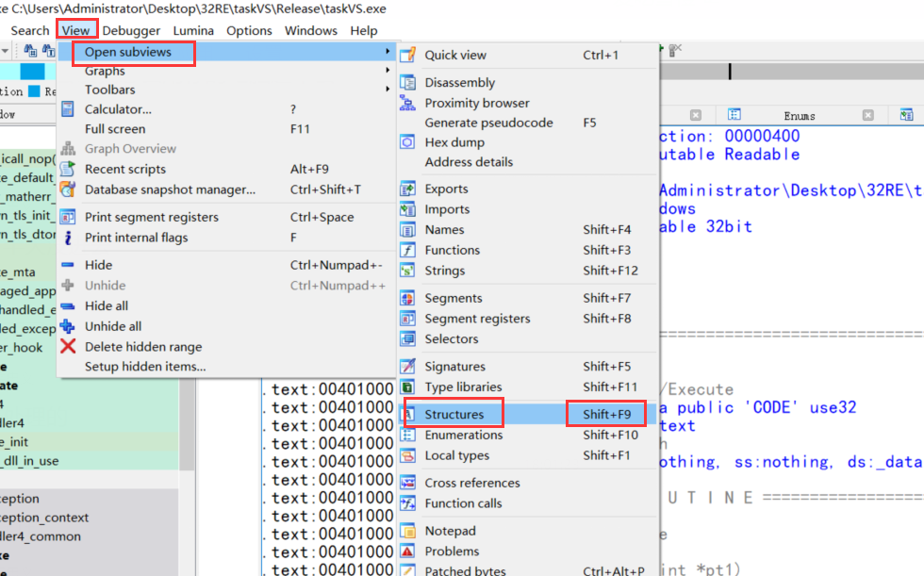Open the Structures subview
Screen dimensions: 924x576
point(527,414)
